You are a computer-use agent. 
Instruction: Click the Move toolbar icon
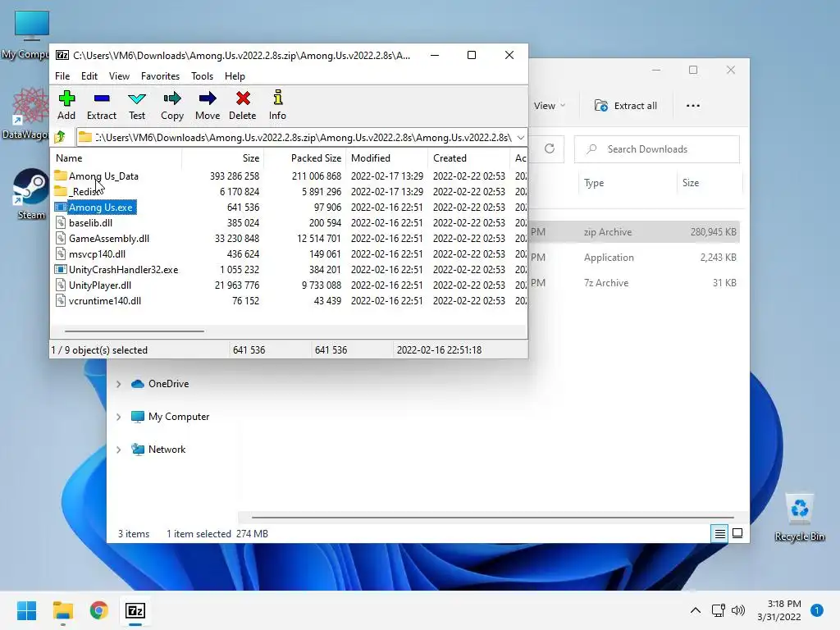point(208,105)
